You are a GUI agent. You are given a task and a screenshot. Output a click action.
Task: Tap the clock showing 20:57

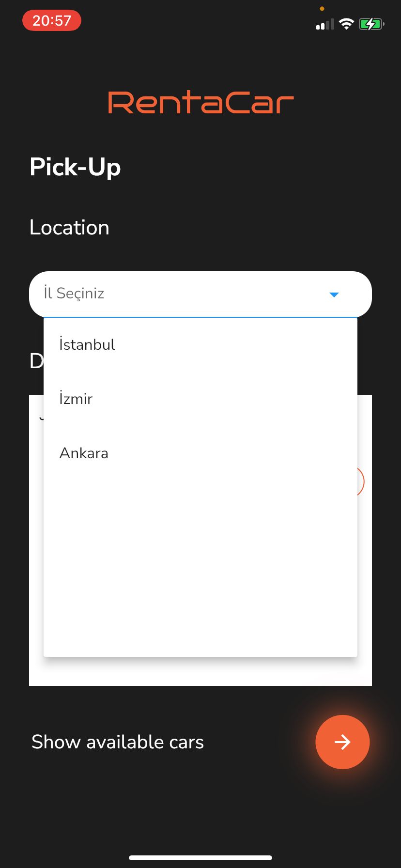tap(52, 20)
